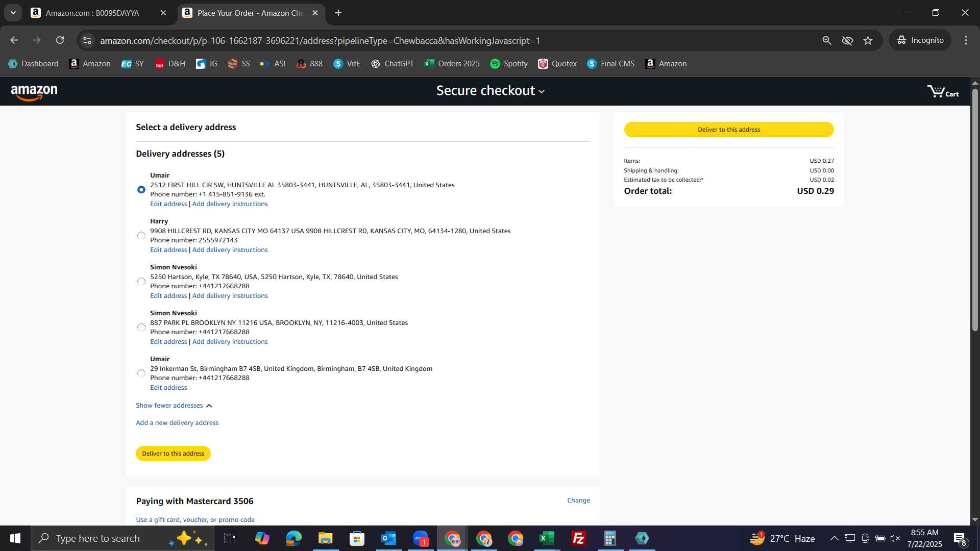Close the Place Your Order tab
980x551 pixels.
pos(315,13)
